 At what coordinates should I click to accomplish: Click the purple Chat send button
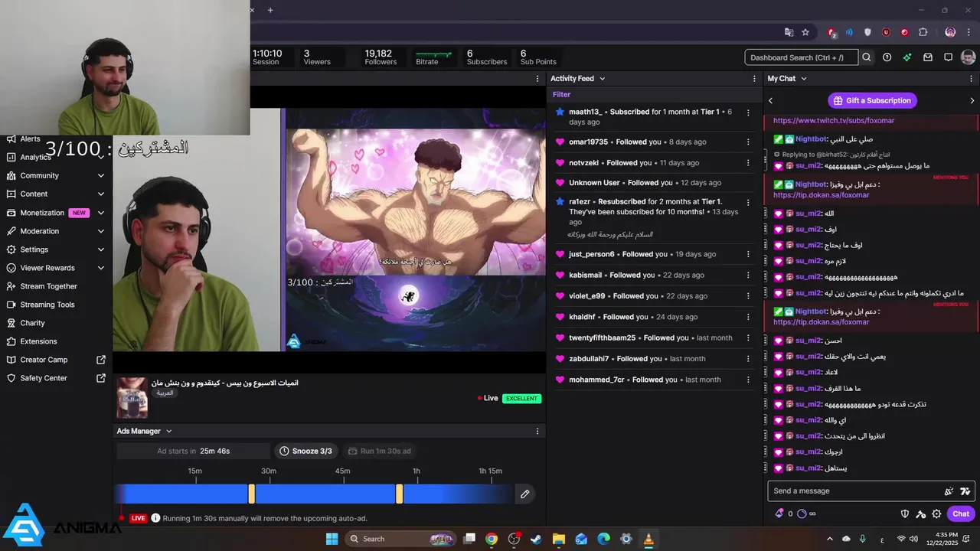pos(961,514)
